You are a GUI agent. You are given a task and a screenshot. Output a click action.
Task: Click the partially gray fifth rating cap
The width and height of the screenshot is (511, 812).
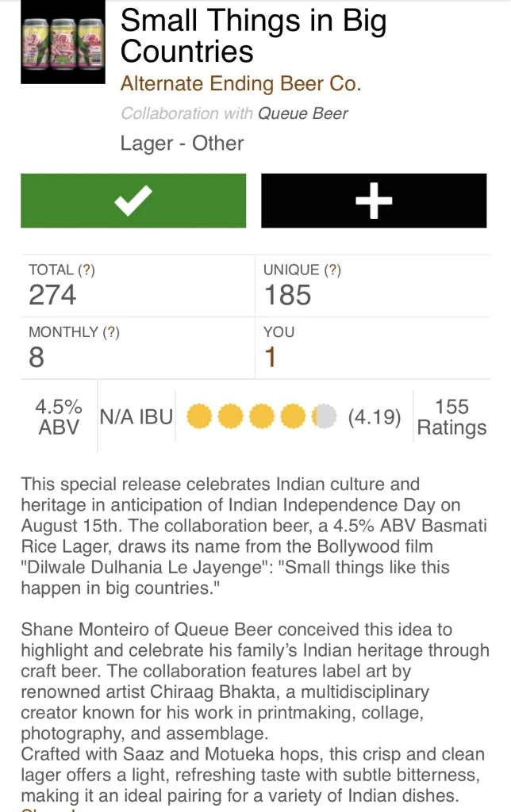tap(325, 416)
